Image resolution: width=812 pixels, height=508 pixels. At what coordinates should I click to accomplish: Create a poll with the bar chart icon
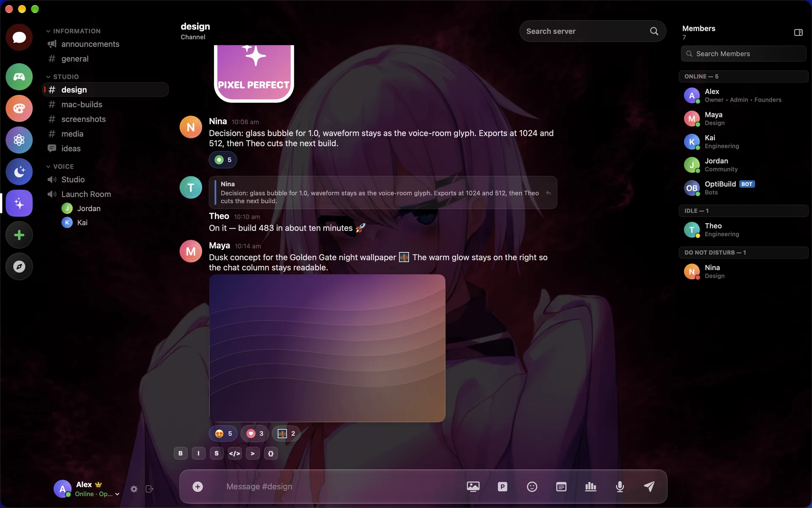click(591, 487)
